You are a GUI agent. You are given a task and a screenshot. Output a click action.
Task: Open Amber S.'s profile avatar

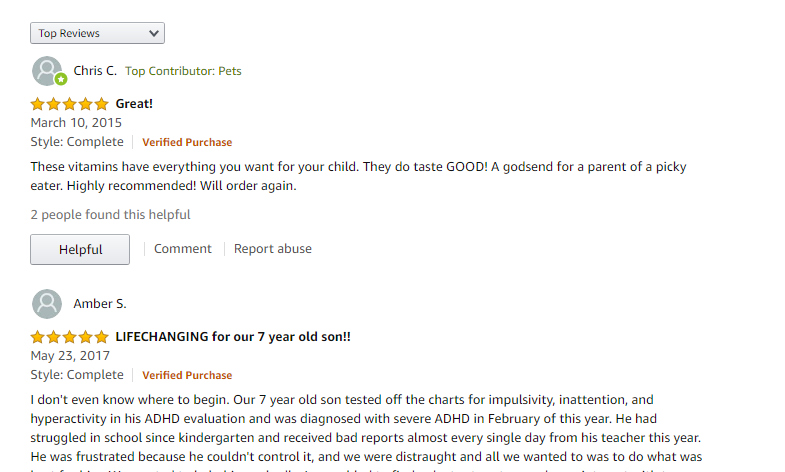(x=47, y=304)
